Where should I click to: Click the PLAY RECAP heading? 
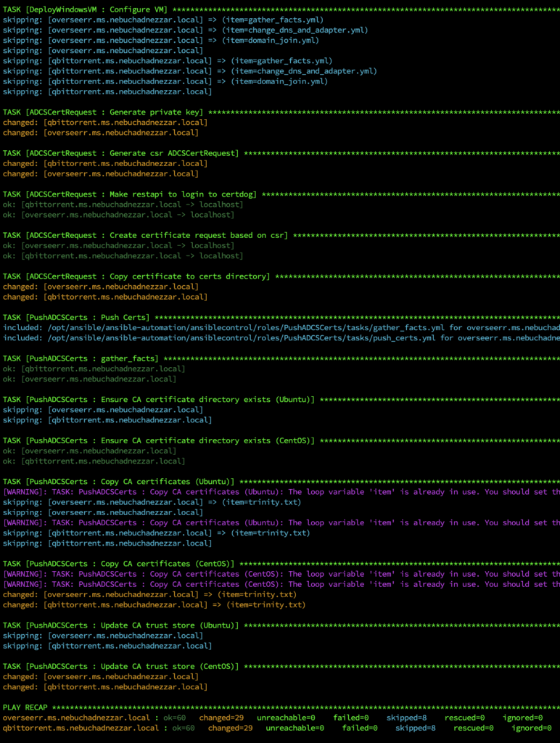(x=25, y=707)
